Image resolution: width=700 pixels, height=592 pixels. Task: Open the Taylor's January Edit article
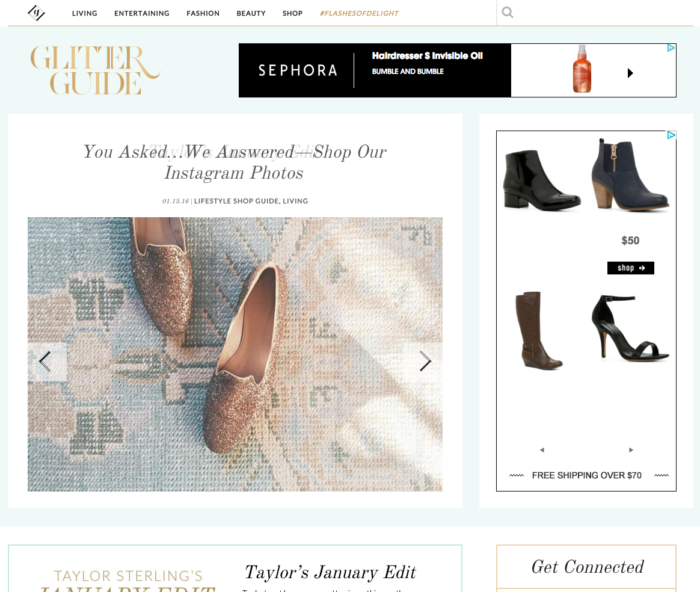[330, 572]
